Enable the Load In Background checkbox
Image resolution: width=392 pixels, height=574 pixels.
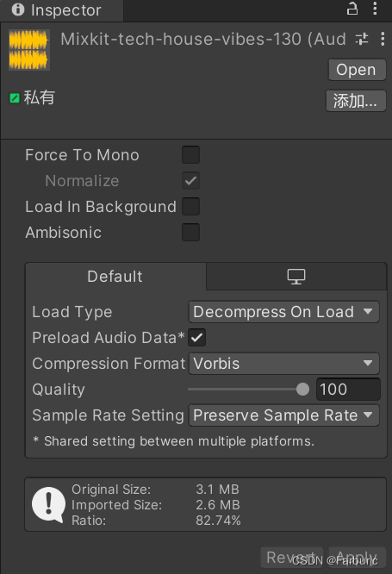[x=190, y=207]
